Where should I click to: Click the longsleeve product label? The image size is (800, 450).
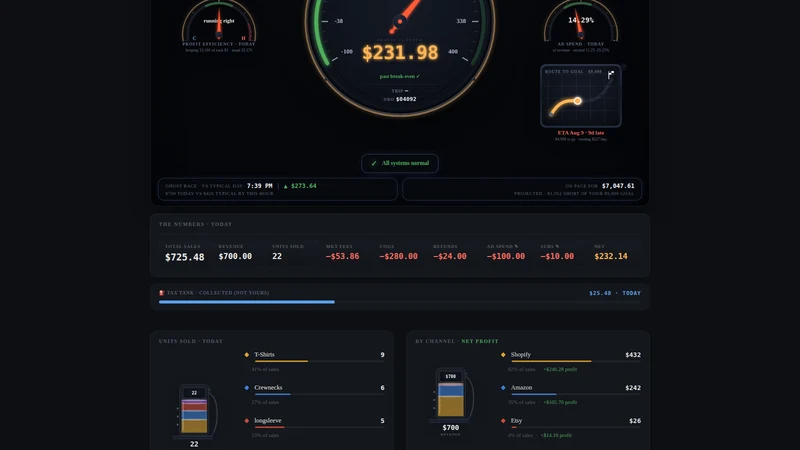[x=268, y=421]
